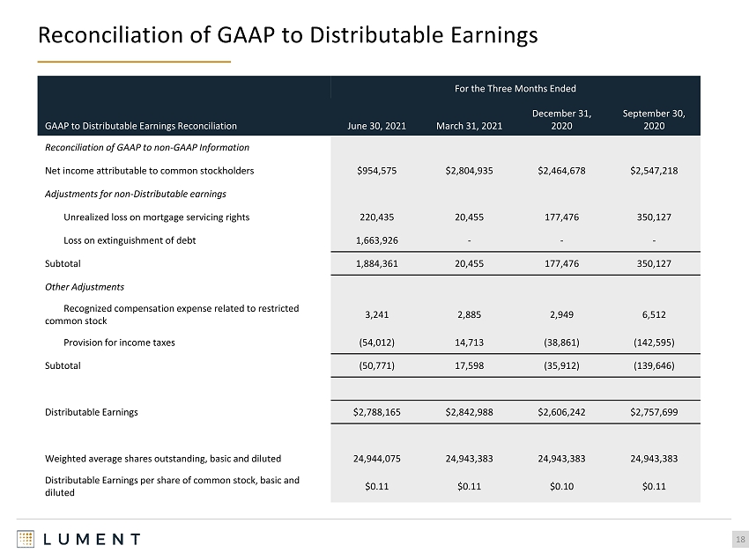Click the $0.10 per share value
Viewport: 749px width, 560px height.
pyautogui.click(x=562, y=487)
